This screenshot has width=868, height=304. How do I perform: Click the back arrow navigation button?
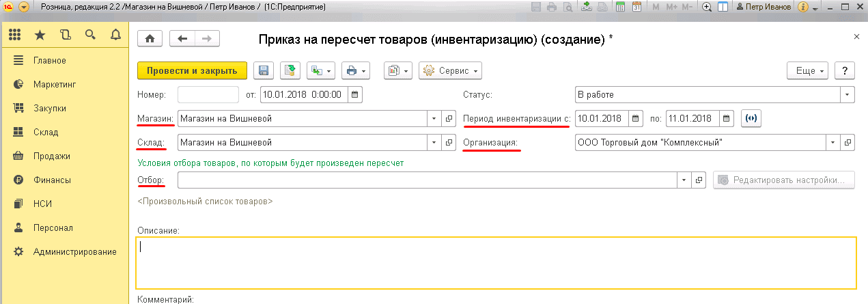182,39
